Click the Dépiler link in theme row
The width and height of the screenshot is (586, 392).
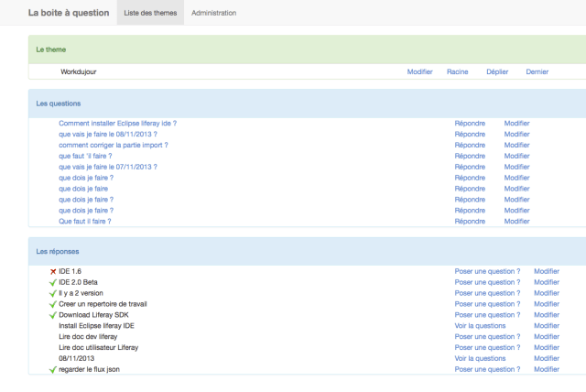(x=497, y=71)
